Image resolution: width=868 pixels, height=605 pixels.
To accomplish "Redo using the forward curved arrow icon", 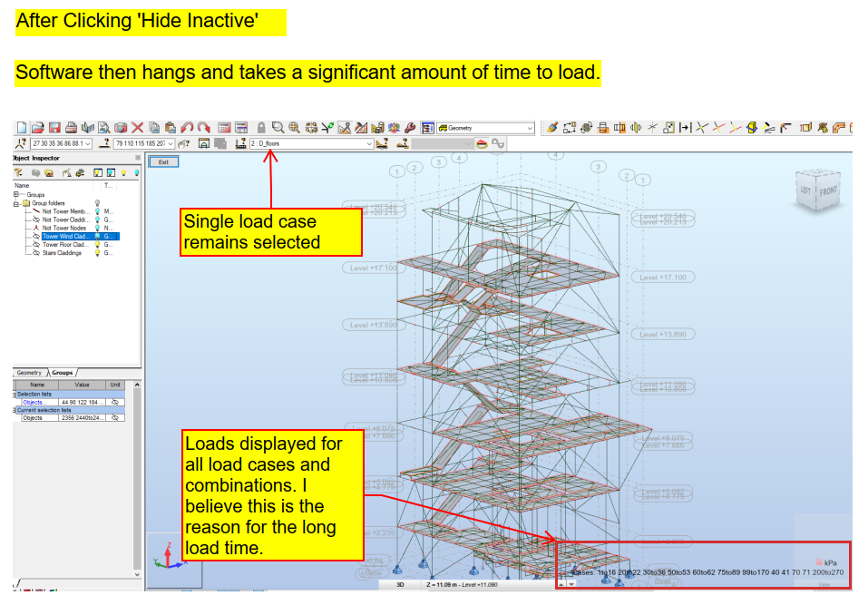I will 203,127.
